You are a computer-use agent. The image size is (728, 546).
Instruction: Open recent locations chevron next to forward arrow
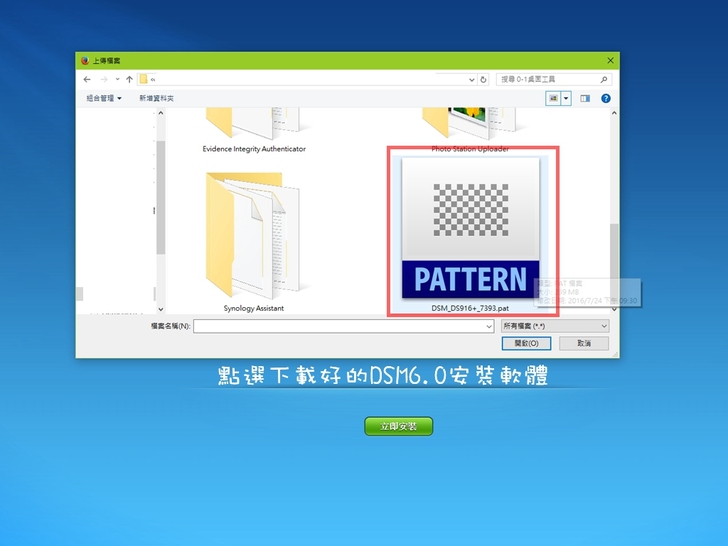(117, 79)
